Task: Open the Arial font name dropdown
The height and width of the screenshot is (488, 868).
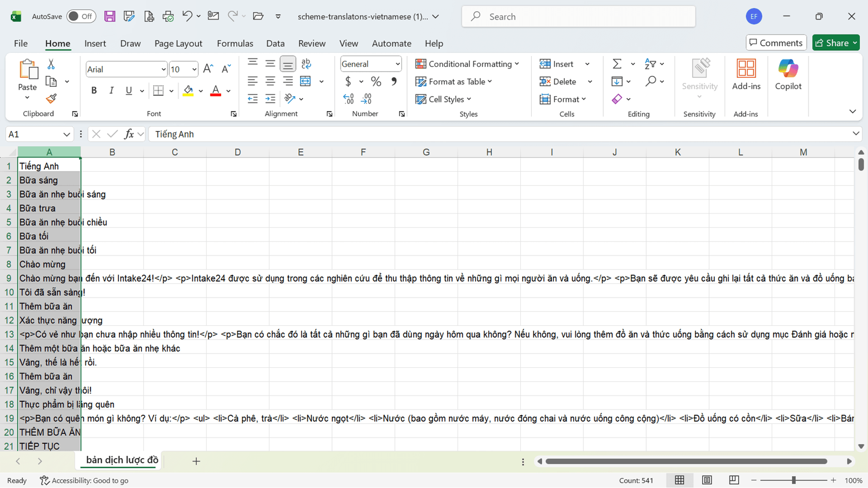Action: click(164, 69)
